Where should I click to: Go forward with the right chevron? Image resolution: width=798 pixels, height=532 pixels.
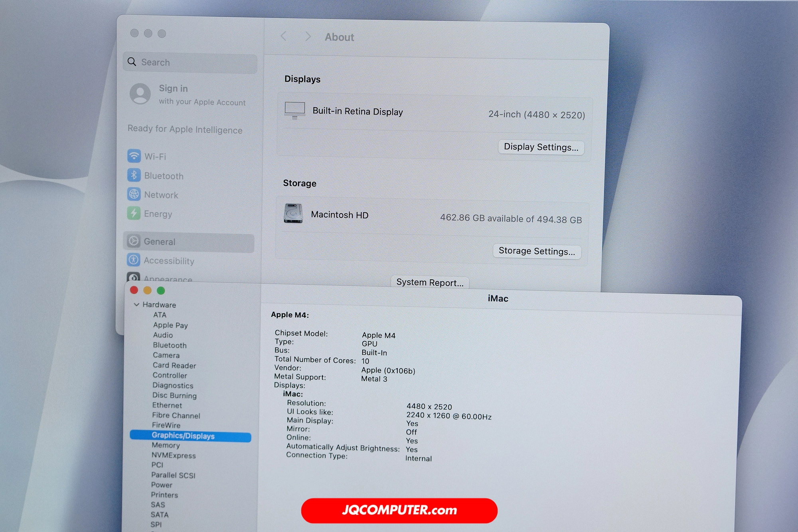click(308, 37)
